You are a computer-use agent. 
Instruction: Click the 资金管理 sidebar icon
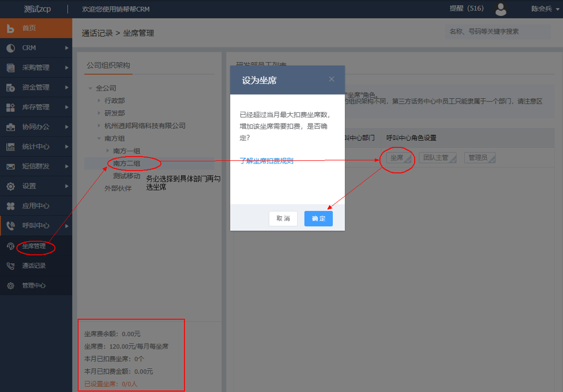[x=10, y=87]
